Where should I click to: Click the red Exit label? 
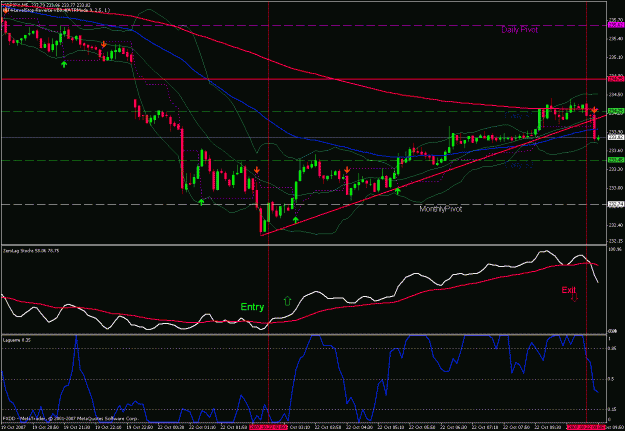pos(568,290)
